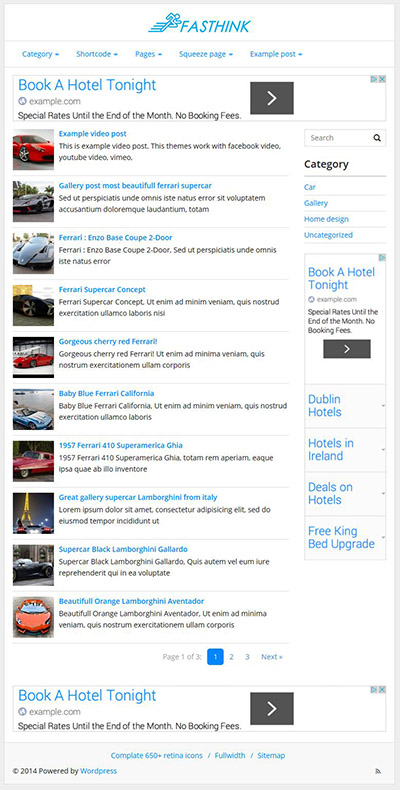Go to pagination page 3

point(247,657)
